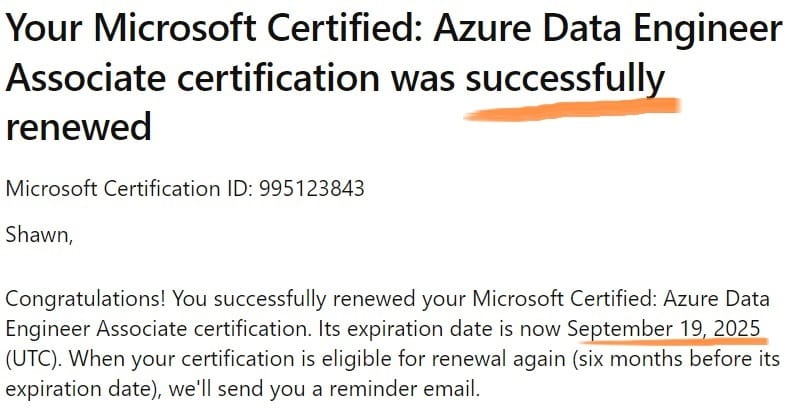Image resolution: width=789 pixels, height=411 pixels.
Task: Click "expiration date)," on the last line
Action: 84,389
